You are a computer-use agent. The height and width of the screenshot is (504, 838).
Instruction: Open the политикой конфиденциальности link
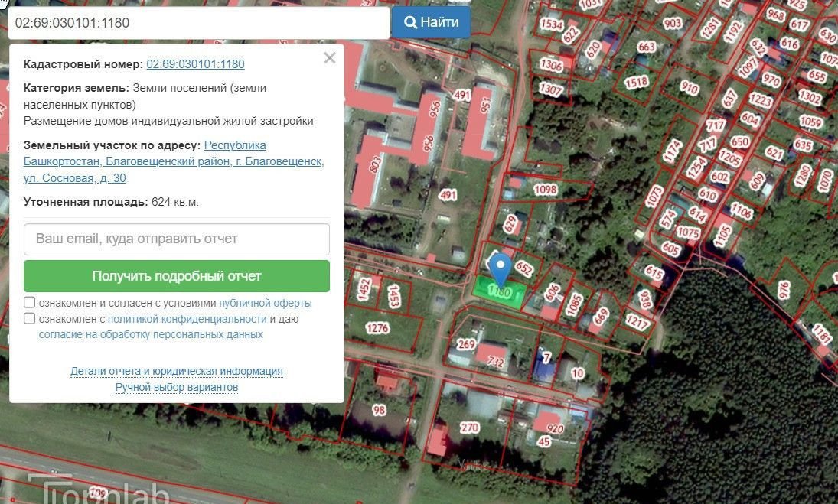(x=187, y=319)
